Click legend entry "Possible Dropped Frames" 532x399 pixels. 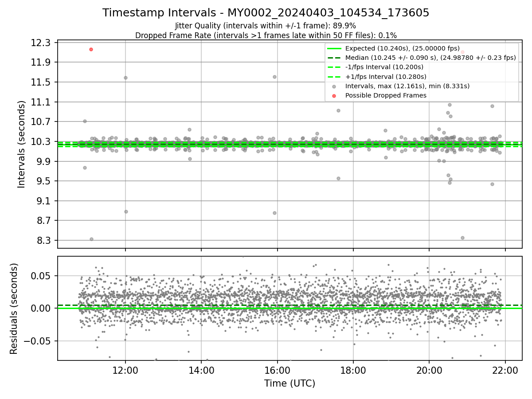tap(386, 95)
